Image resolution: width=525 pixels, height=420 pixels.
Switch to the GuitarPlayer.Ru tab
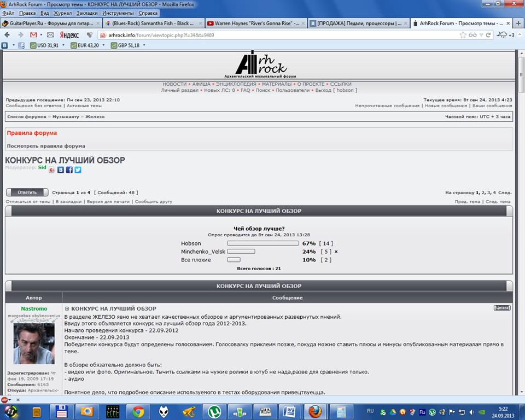[50, 24]
